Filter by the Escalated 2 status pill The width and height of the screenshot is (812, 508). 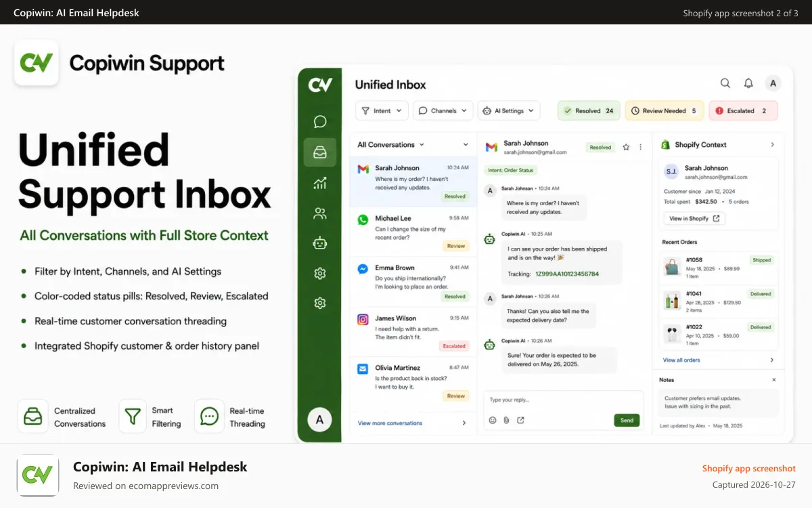click(743, 110)
